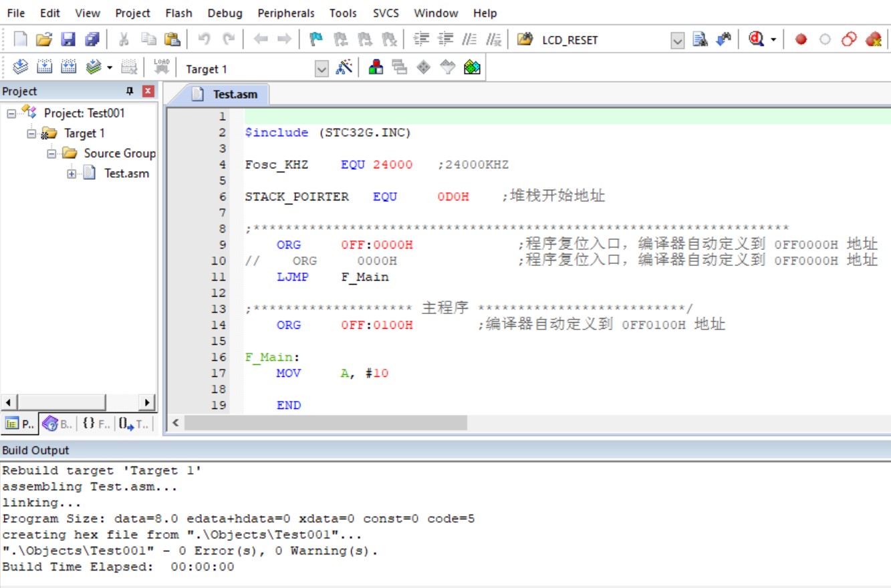Switch to the Templates tab in Project panel
The width and height of the screenshot is (891, 588).
134,424
